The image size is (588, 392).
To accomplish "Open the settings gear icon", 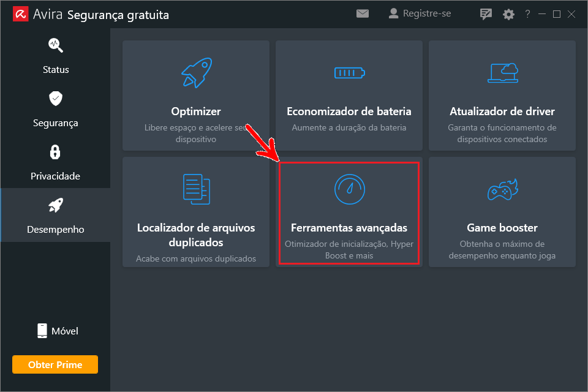I will pos(508,14).
